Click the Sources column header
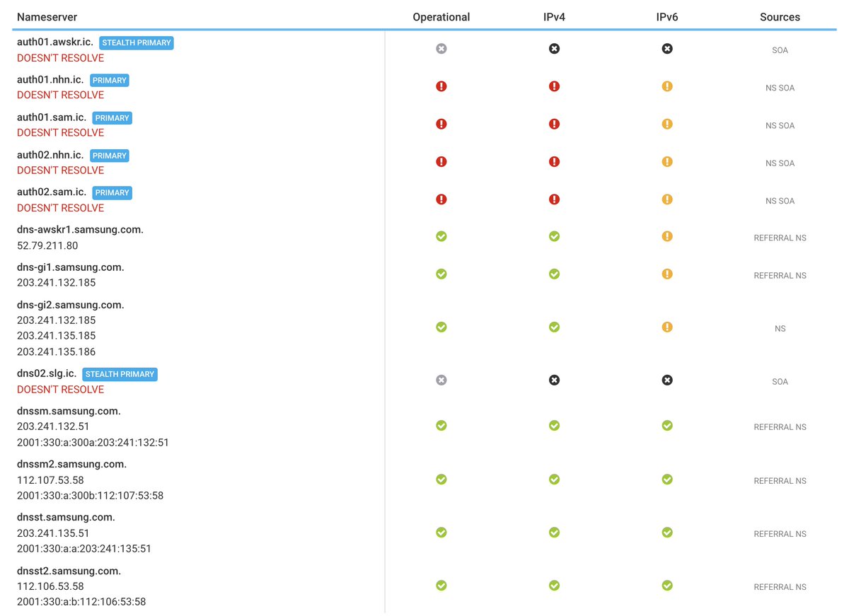849x616 pixels. tap(780, 17)
